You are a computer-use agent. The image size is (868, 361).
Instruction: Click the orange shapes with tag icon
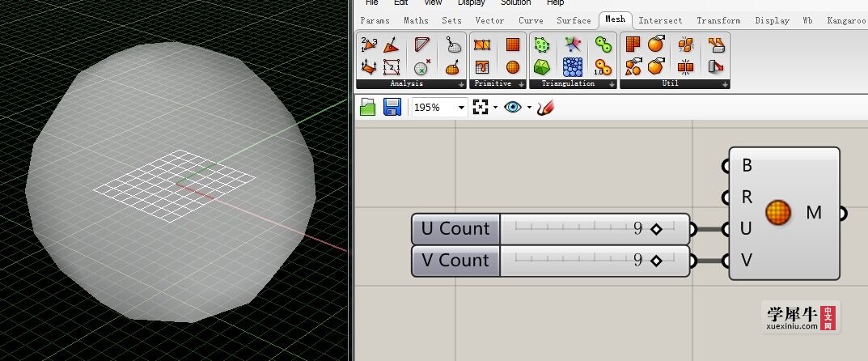[633, 67]
